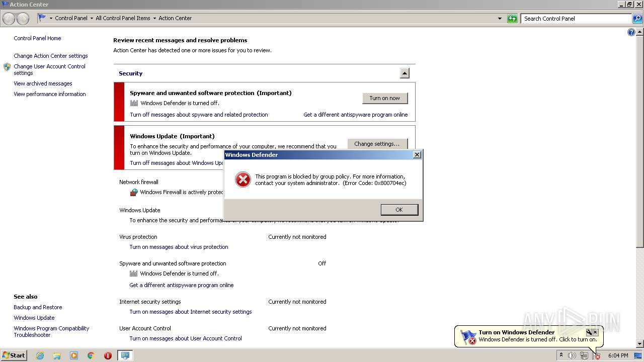This screenshot has width=644, height=362.
Task: Open balloon notification options wrench icon
Action: [x=589, y=332]
